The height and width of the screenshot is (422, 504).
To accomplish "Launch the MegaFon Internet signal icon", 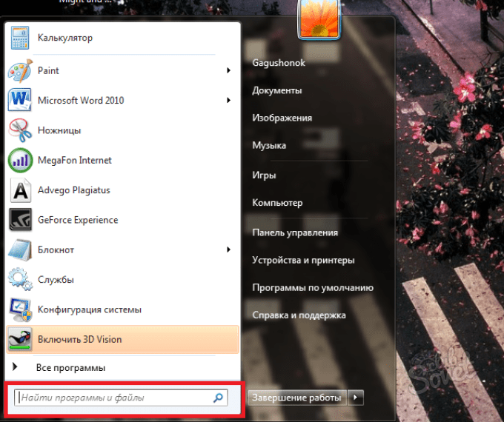I will [x=20, y=160].
